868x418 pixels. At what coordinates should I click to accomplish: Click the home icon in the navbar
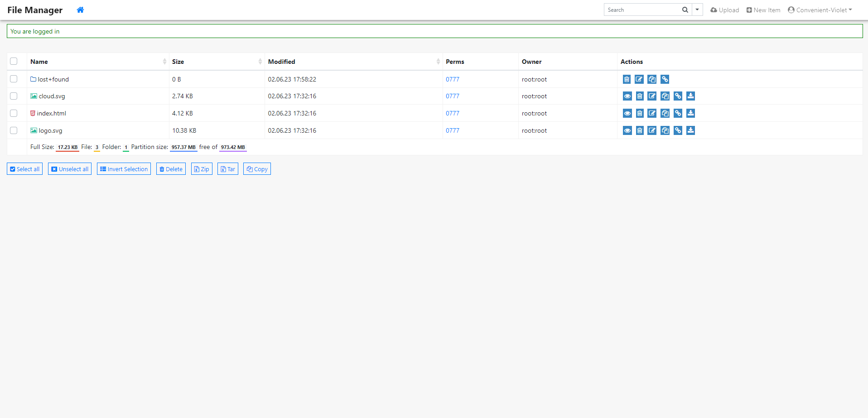pyautogui.click(x=80, y=10)
